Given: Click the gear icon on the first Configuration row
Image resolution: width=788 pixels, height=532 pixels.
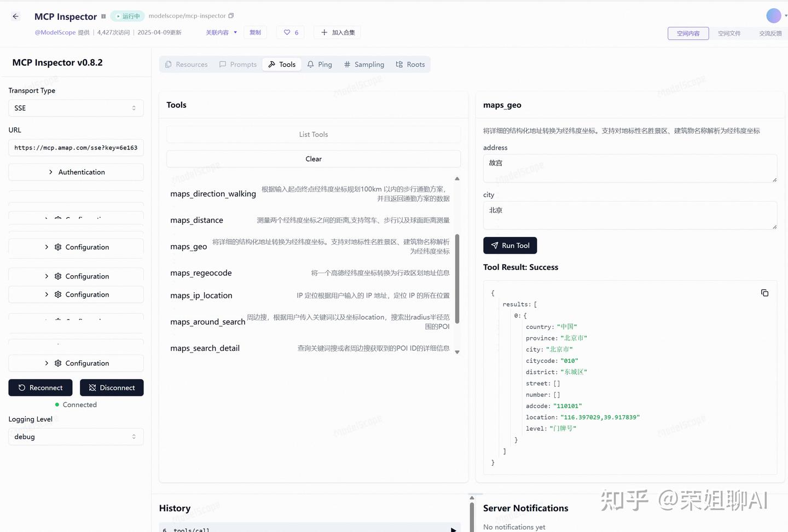Looking at the screenshot, I should tap(57, 247).
